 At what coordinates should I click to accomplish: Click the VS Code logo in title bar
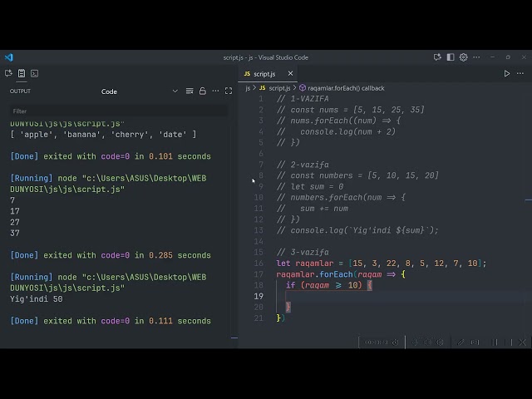click(x=9, y=57)
